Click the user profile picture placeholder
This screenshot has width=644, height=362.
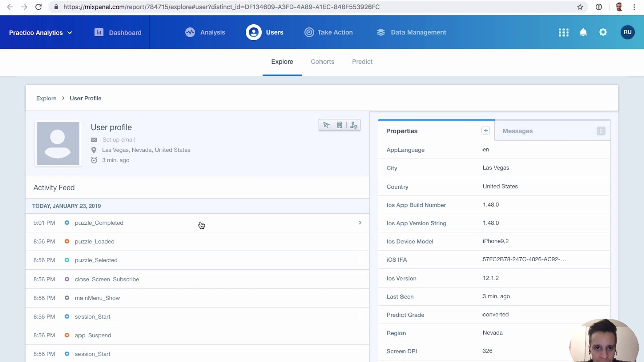click(58, 143)
